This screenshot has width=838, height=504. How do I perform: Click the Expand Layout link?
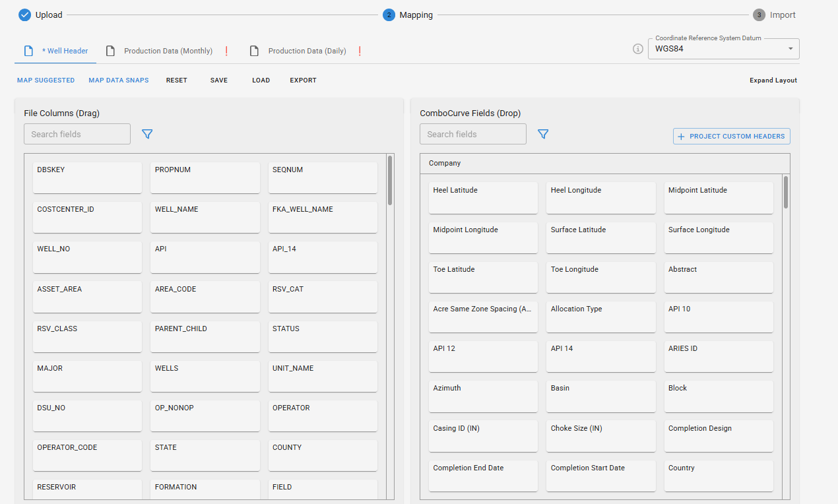[773, 80]
